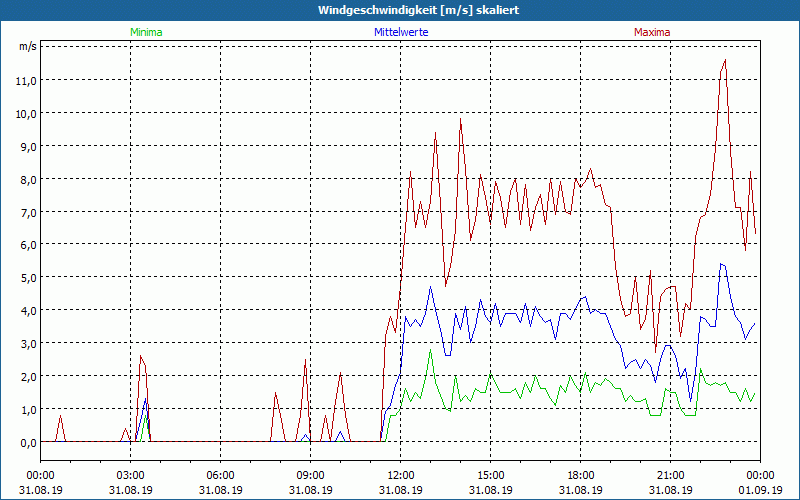Click the 3,0 y-axis value
The height and width of the screenshot is (500, 800).
click(29, 343)
